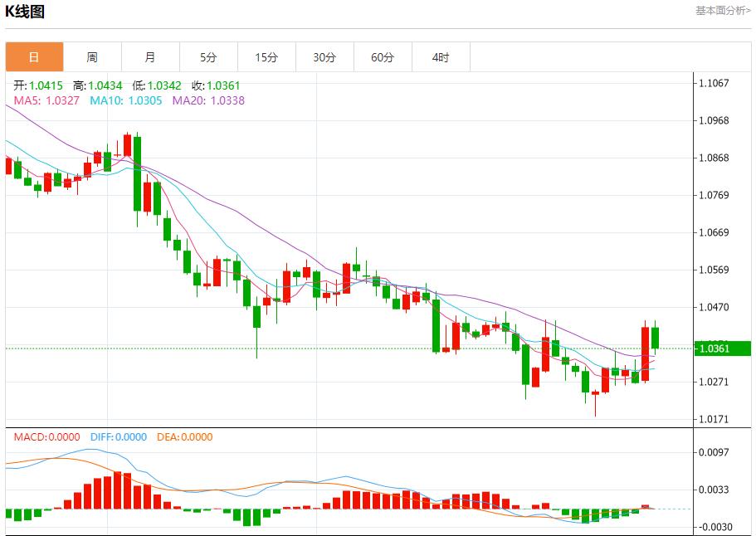
Task: Select the 30分 interval tab
Action: pyautogui.click(x=324, y=57)
